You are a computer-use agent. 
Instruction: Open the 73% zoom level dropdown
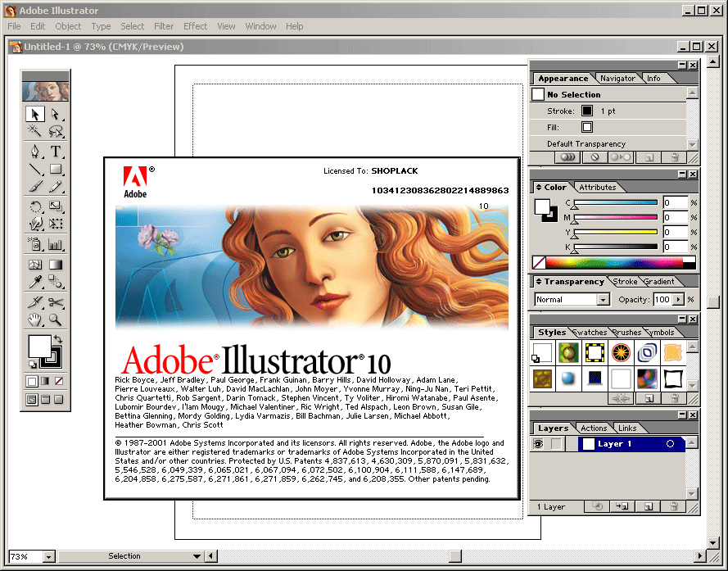click(49, 556)
